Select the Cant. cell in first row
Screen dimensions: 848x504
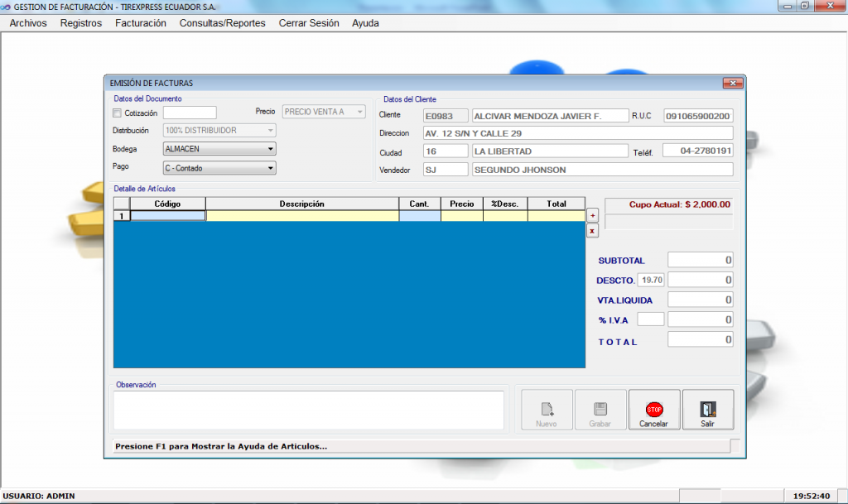tap(419, 216)
